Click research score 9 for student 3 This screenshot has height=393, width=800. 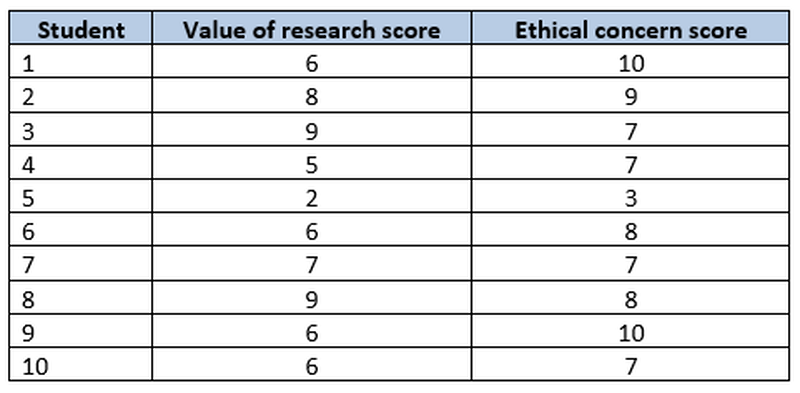(x=312, y=131)
